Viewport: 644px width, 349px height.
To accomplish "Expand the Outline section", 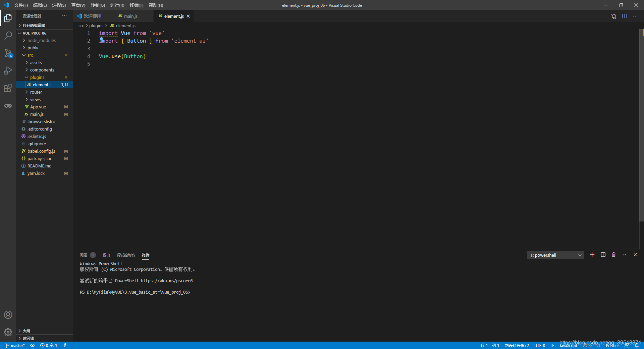I will (45, 331).
